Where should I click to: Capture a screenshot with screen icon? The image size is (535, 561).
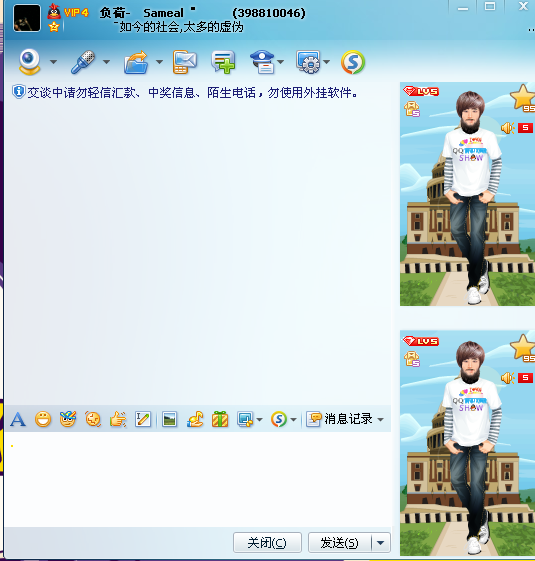(x=245, y=419)
